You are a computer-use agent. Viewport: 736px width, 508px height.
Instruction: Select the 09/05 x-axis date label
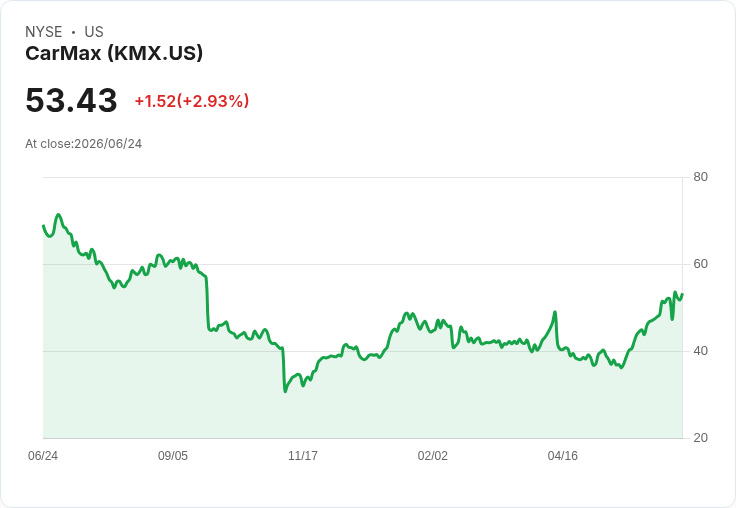pyautogui.click(x=173, y=455)
